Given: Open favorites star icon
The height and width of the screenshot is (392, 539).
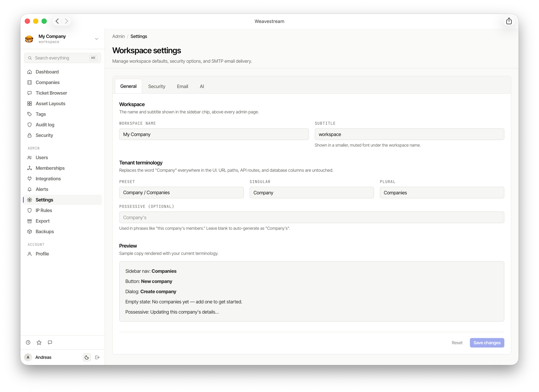Looking at the screenshot, I should [39, 342].
